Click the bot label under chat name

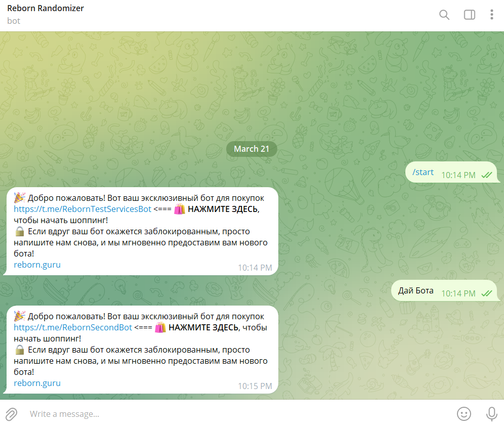click(14, 21)
